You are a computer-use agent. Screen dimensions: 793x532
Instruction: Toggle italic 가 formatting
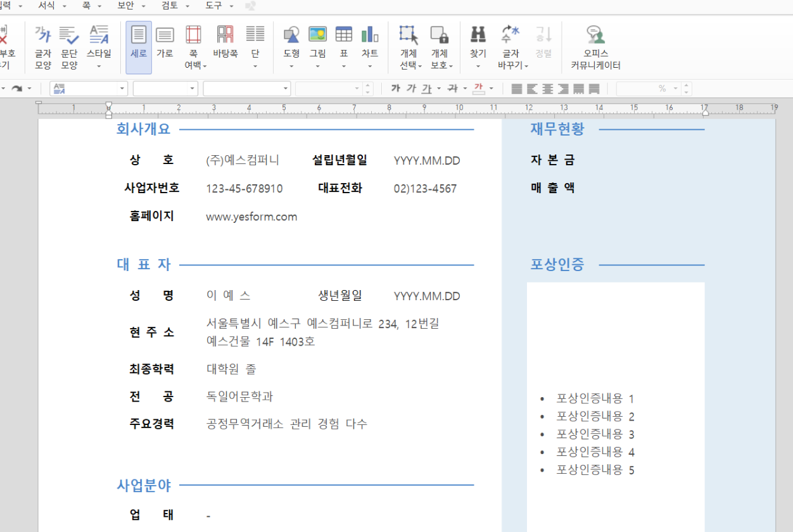[411, 89]
